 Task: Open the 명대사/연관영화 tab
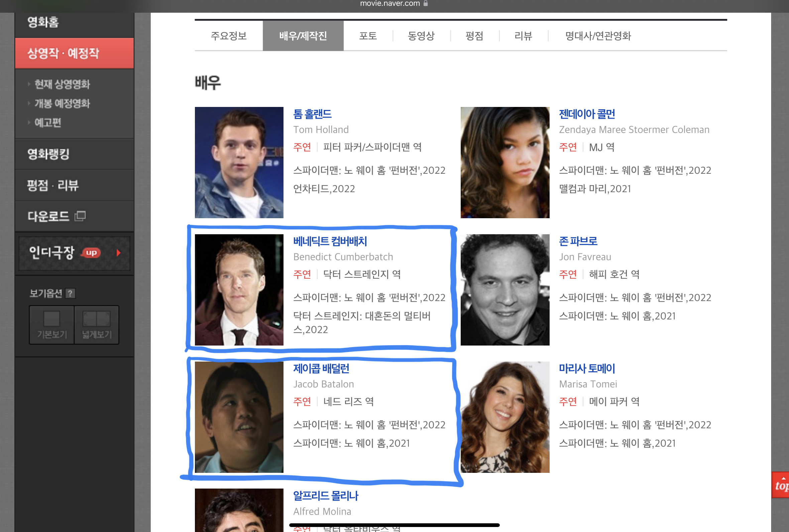[x=598, y=36]
